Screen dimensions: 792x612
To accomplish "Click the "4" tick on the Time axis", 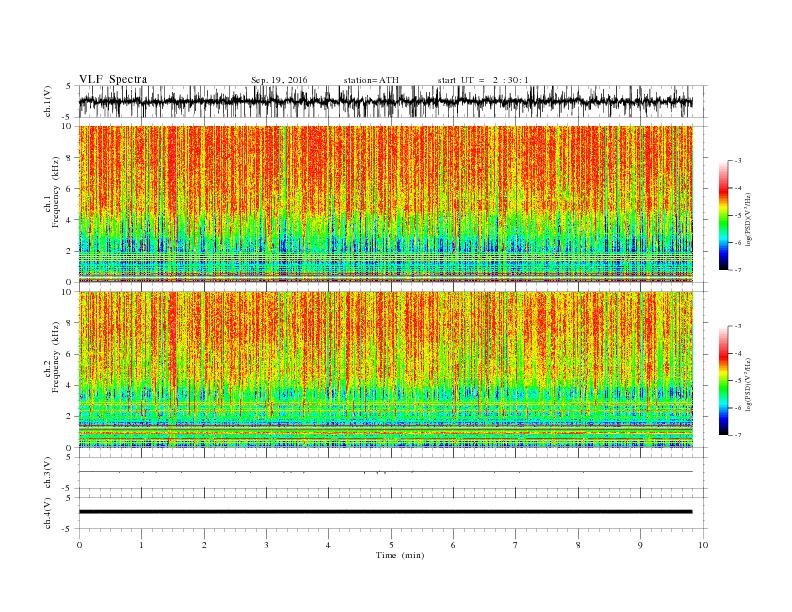I will coord(329,545).
